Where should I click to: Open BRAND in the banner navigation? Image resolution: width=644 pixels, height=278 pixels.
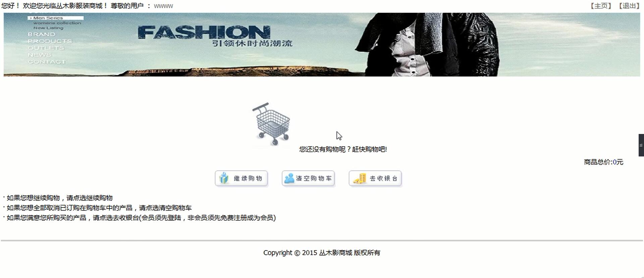tap(42, 34)
